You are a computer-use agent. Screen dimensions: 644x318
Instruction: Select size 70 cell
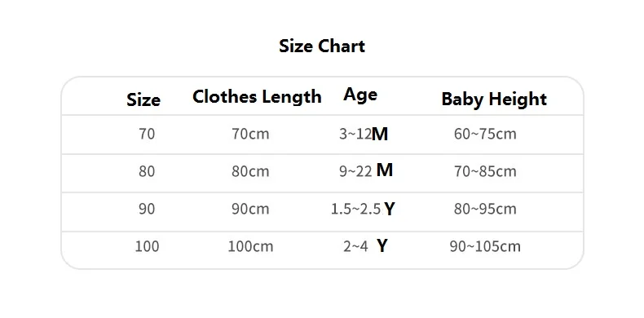(x=147, y=134)
